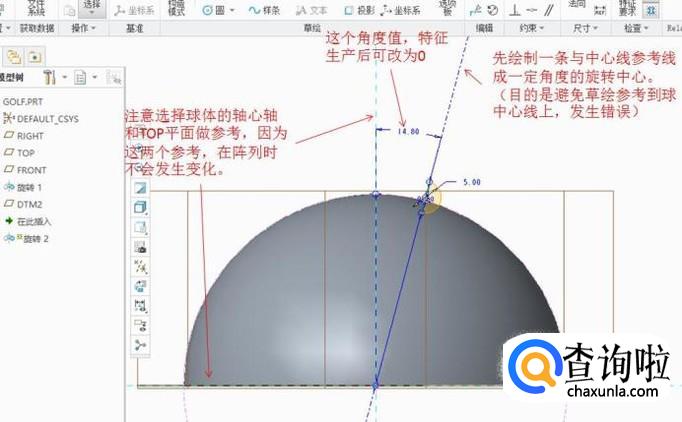682x422 pixels.
Task: Expand the 操作 (operations) group dropdown
Action: click(84, 29)
